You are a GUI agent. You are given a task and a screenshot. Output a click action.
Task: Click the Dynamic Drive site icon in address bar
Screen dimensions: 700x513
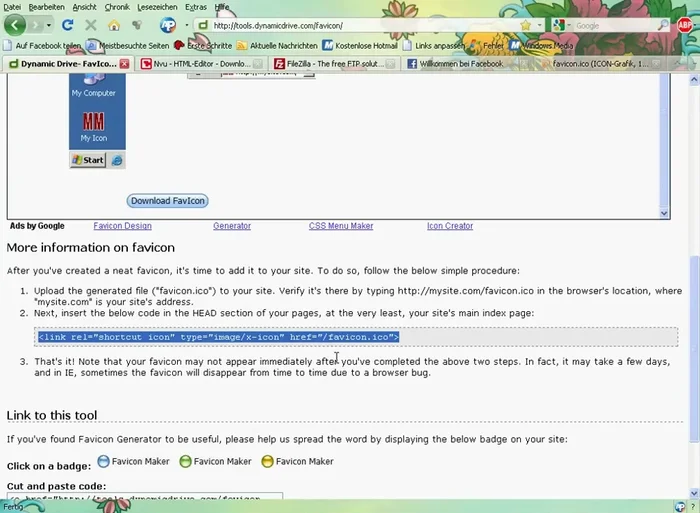click(x=203, y=25)
